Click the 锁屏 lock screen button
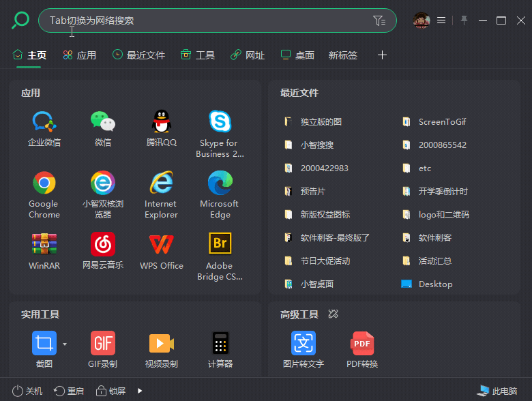 [x=110, y=391]
